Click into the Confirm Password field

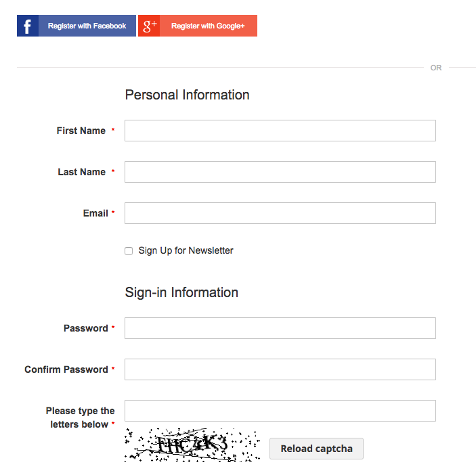(x=280, y=369)
